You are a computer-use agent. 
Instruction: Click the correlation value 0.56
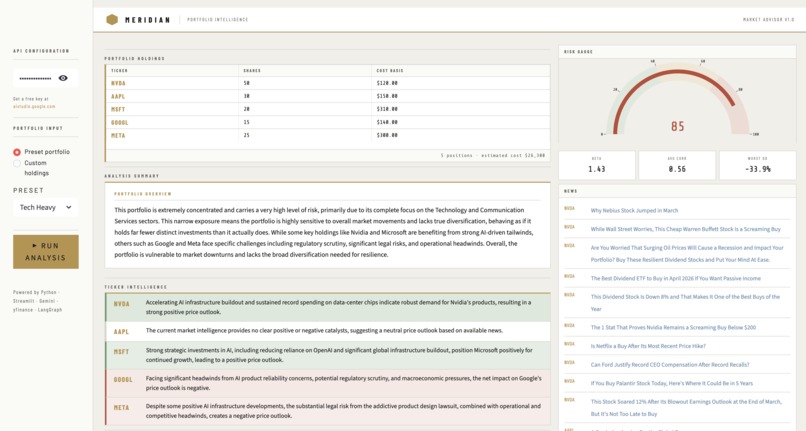(677, 169)
